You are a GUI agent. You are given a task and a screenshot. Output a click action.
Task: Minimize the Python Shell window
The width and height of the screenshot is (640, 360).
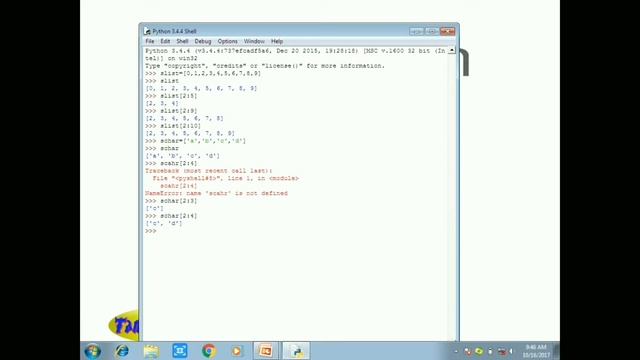[x=416, y=31]
